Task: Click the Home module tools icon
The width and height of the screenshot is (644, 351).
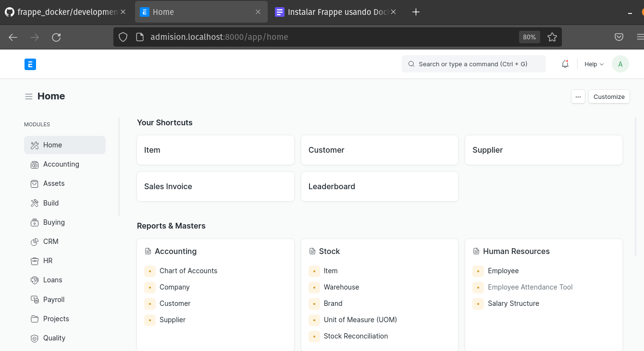Action: pos(35,145)
